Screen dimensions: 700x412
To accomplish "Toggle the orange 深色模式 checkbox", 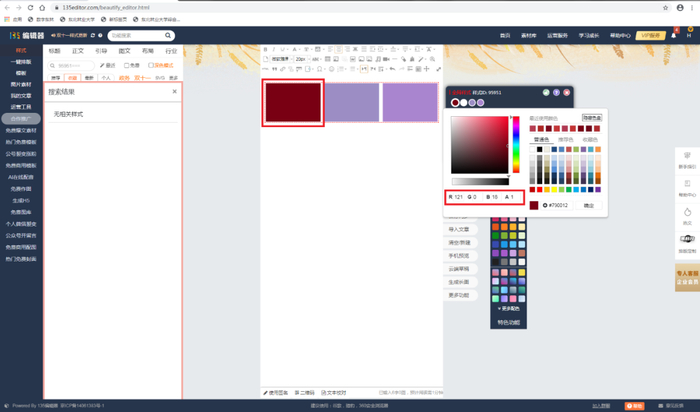I will [151, 65].
